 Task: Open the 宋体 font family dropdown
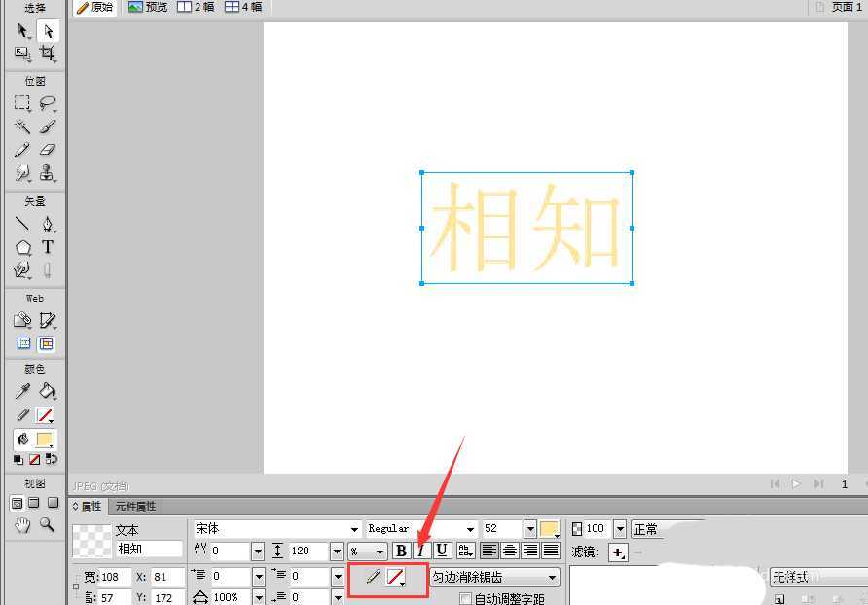355,528
